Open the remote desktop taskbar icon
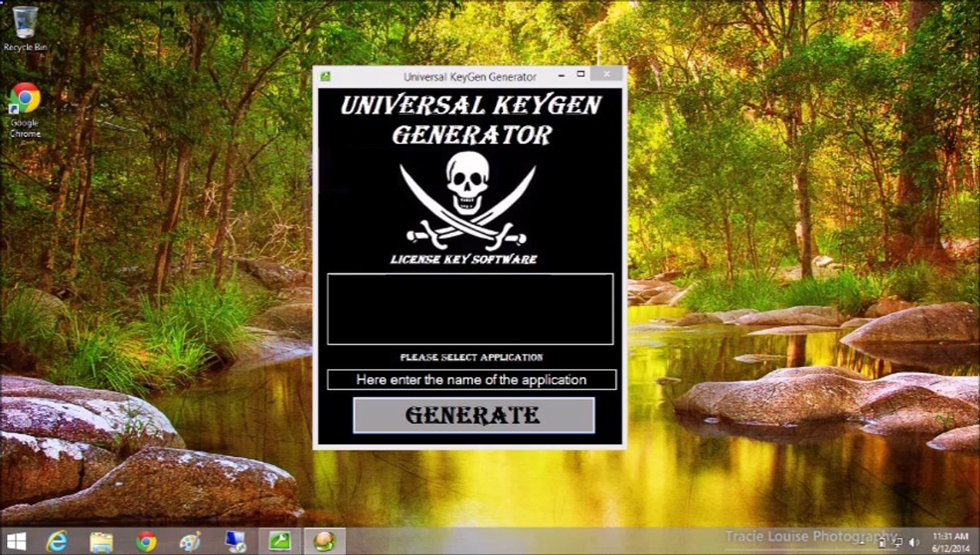The width and height of the screenshot is (980, 555). point(235,541)
